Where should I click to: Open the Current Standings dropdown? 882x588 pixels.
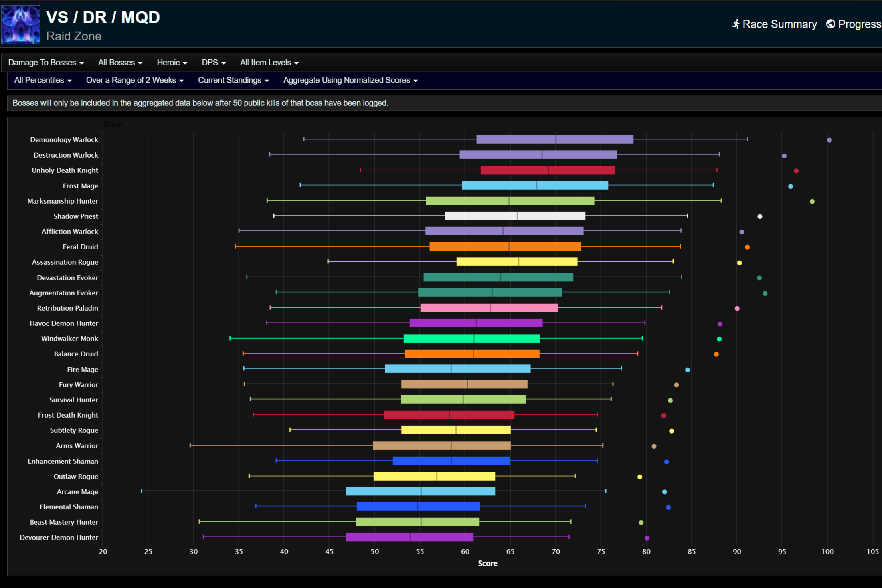[x=233, y=80]
